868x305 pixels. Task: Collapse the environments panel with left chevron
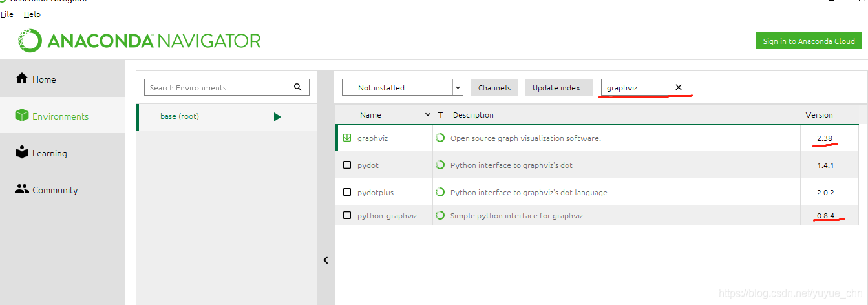pos(326,260)
